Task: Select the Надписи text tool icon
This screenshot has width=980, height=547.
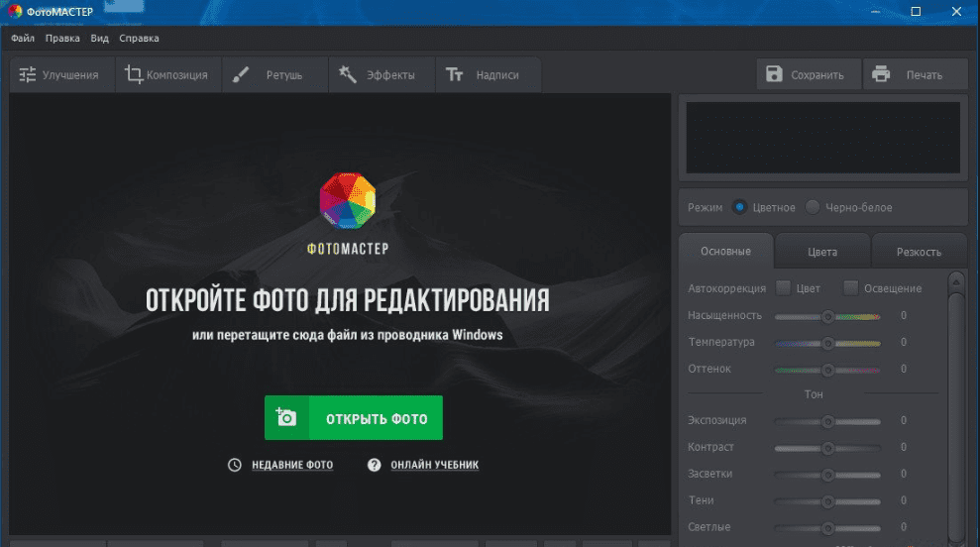Action: [x=455, y=75]
